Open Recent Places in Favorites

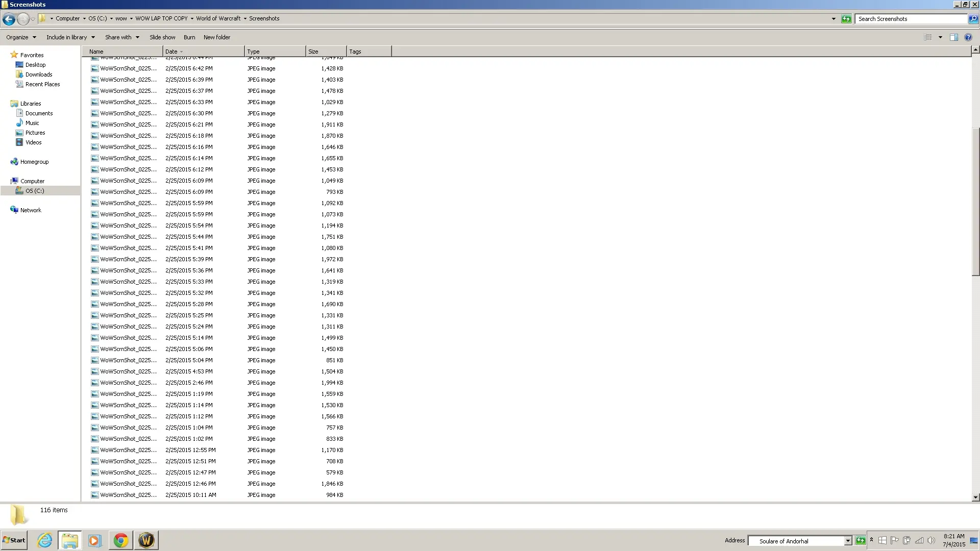click(x=42, y=84)
